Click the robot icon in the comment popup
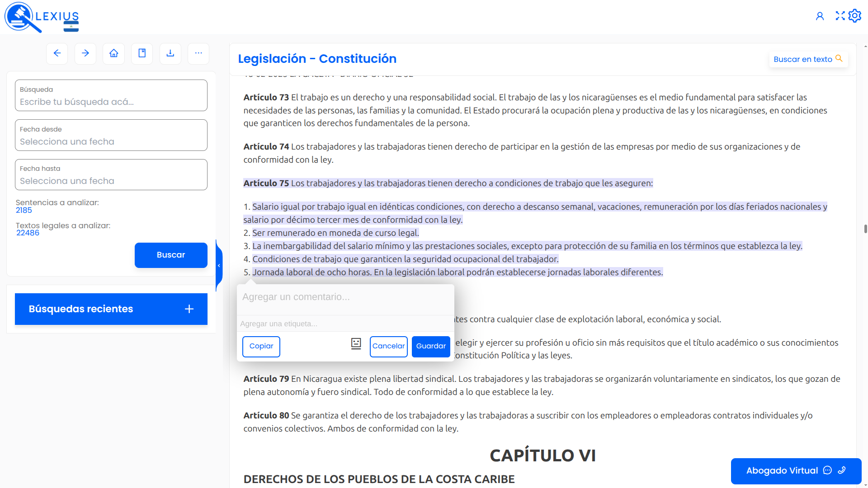Screen dimensions: 868x488 tap(356, 344)
